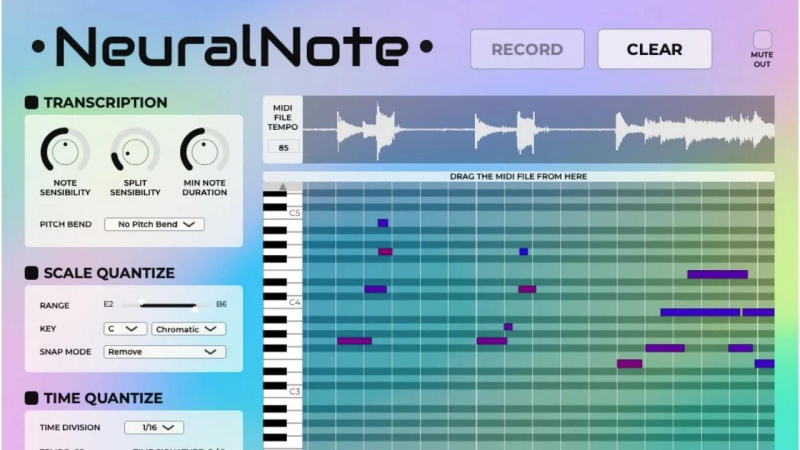Image resolution: width=800 pixels, height=450 pixels.
Task: Click the C3 piano key
Action: pos(282,392)
